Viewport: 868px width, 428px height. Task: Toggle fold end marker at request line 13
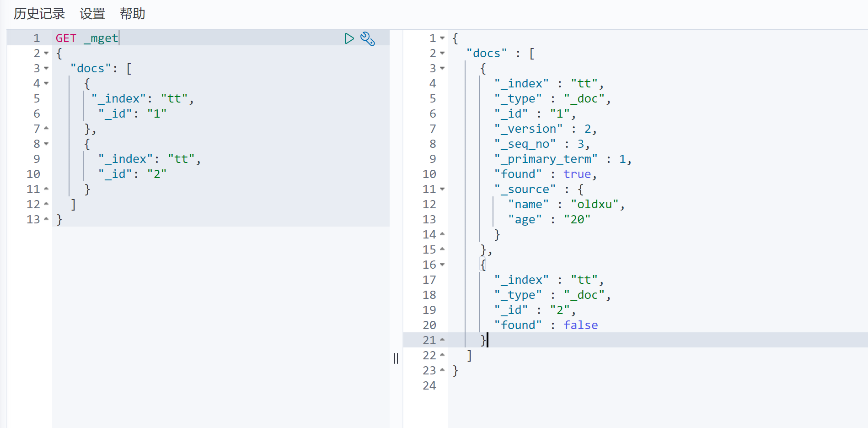pos(46,219)
